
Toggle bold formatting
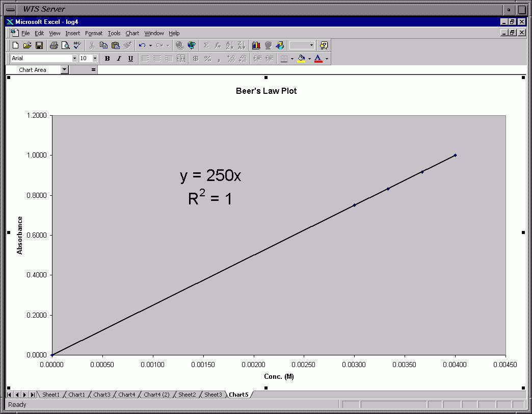[107, 59]
